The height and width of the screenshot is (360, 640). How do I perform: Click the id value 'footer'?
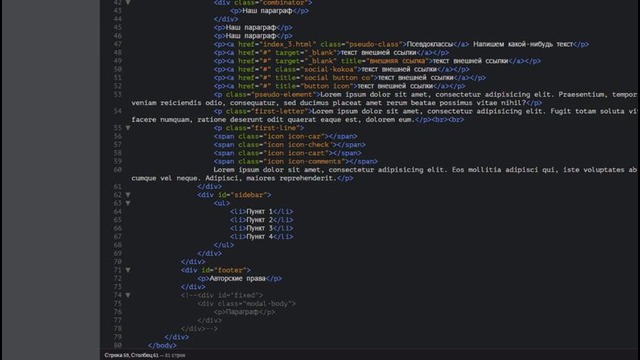(x=232, y=270)
